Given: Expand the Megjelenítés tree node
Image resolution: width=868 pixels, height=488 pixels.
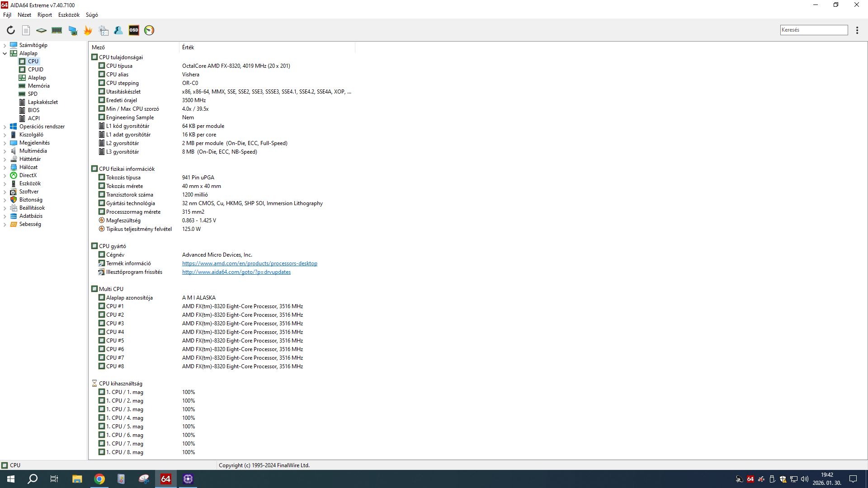Looking at the screenshot, I should pos(5,143).
